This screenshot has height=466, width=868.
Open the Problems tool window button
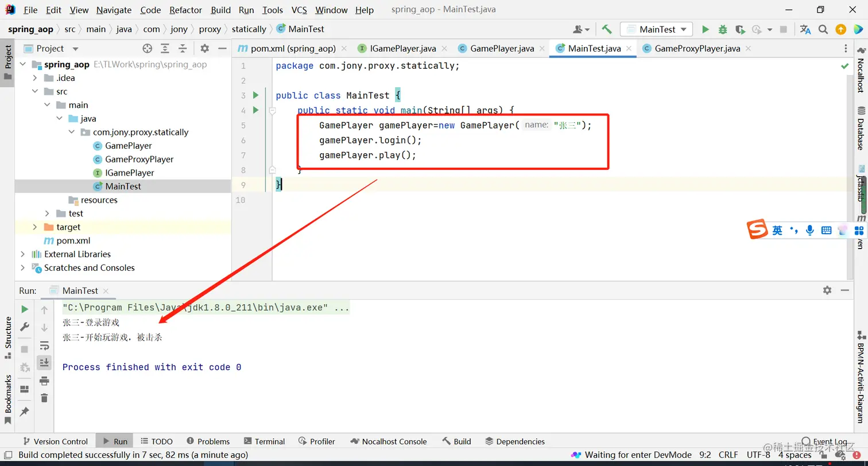pos(207,441)
